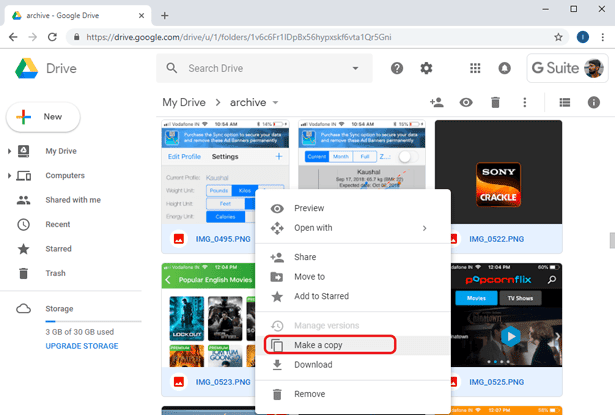Open Computers in the sidebar

click(x=65, y=175)
